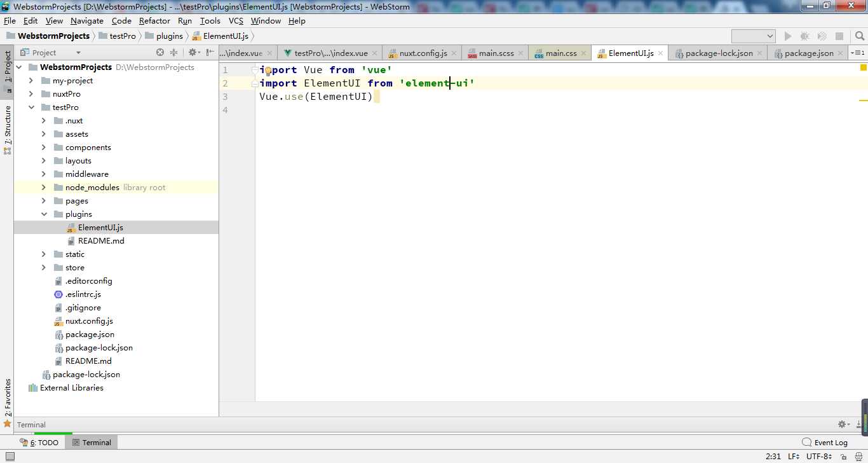Select nuxt.config.js in project tree
The height and width of the screenshot is (463, 868).
pos(89,321)
